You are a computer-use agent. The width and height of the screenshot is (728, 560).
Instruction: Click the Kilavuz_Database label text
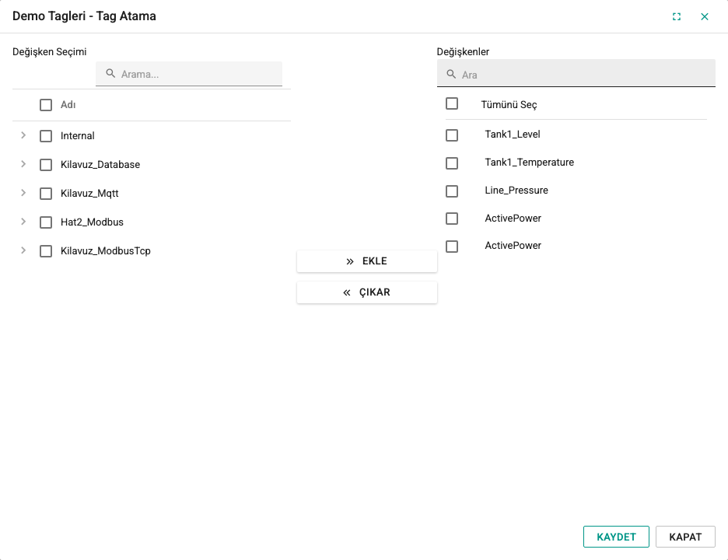pyautogui.click(x=100, y=165)
